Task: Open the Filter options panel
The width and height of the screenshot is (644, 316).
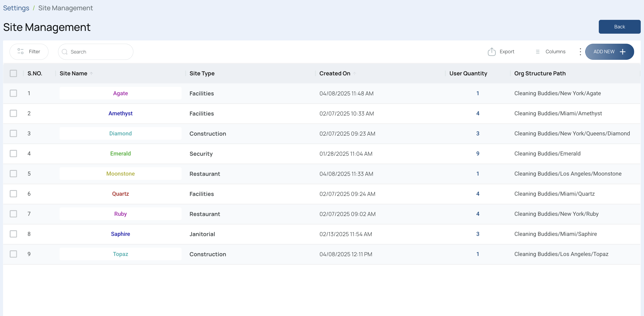Action: pos(29,52)
